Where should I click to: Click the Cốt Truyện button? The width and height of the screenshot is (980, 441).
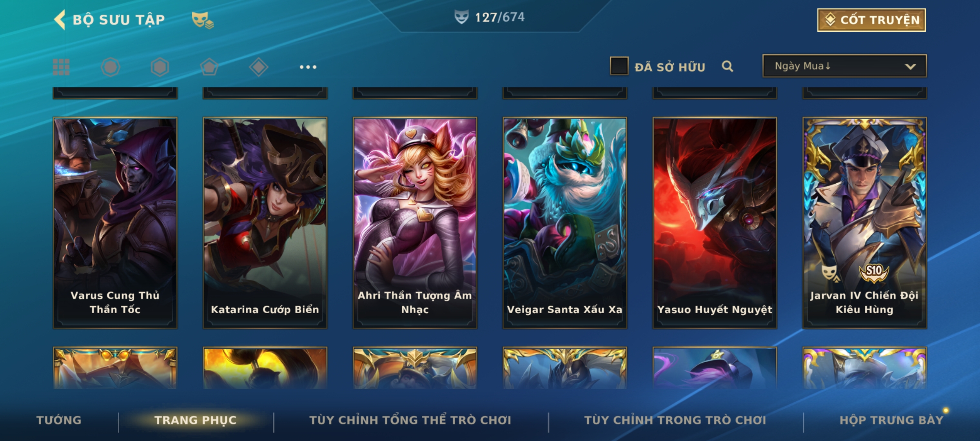(x=871, y=20)
